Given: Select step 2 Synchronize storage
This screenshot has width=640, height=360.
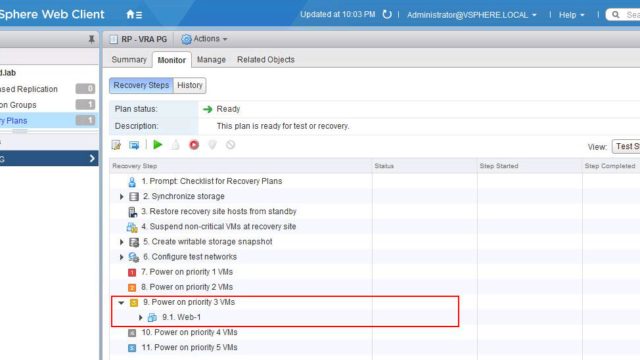Looking at the screenshot, I should [184, 196].
